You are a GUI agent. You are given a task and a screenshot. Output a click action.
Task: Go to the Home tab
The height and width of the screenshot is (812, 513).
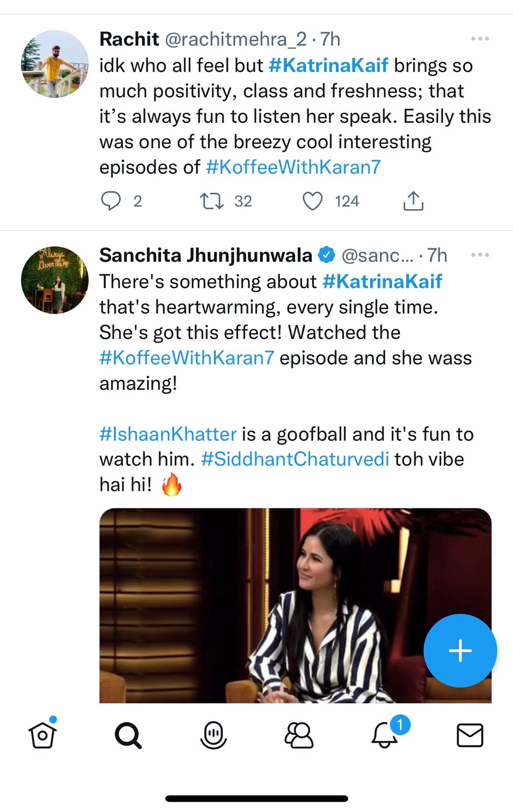coord(43,735)
